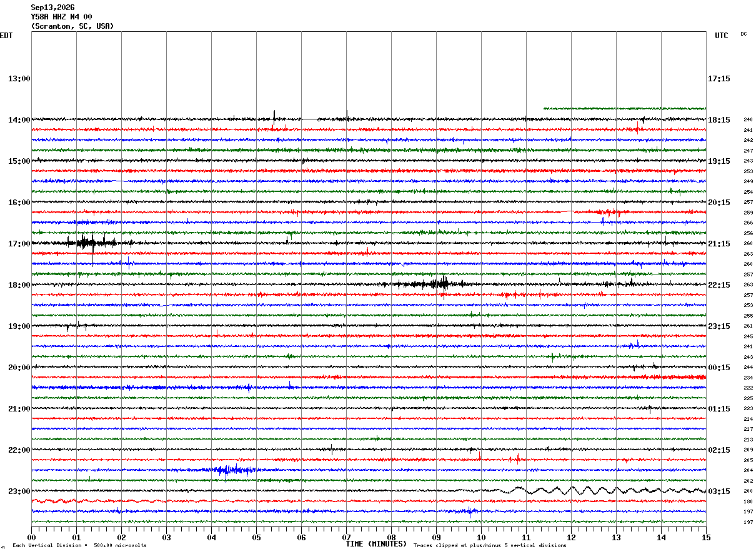Click the vertical division 500.00 microvolts note

click(79, 546)
